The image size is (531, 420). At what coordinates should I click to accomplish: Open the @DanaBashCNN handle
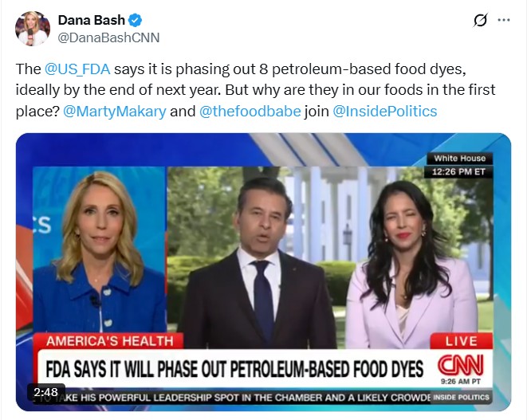(108, 37)
